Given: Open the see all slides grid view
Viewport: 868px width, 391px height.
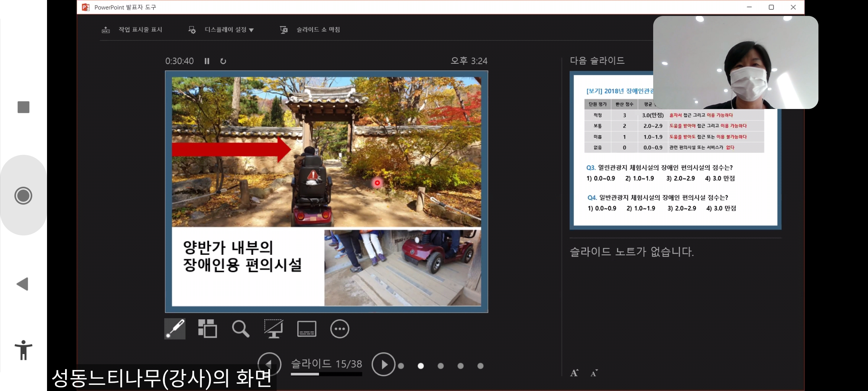Looking at the screenshot, I should pos(208,329).
